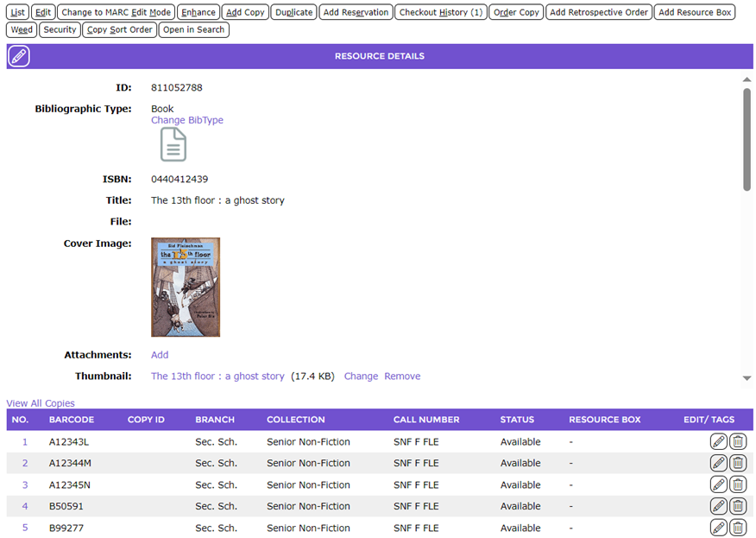756x538 pixels.
Task: Open copy number 5 link
Action: (25, 528)
